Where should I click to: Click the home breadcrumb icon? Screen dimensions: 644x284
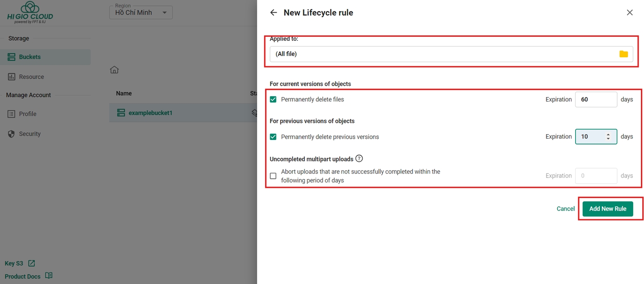point(114,70)
